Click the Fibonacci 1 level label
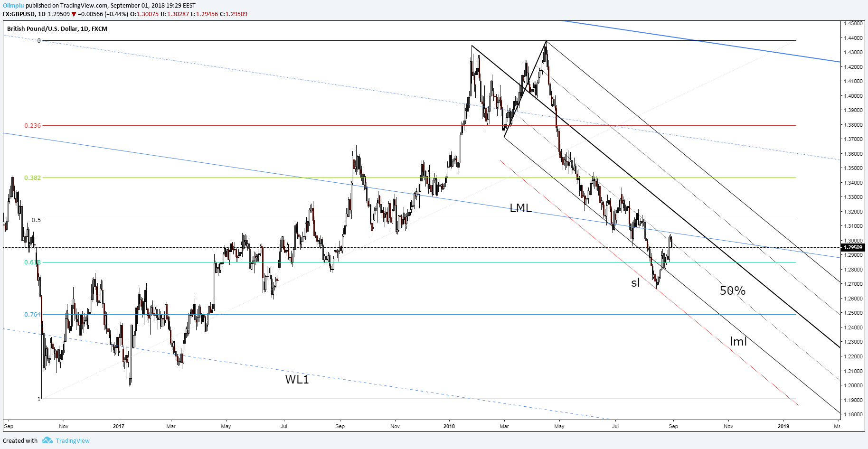 39,399
